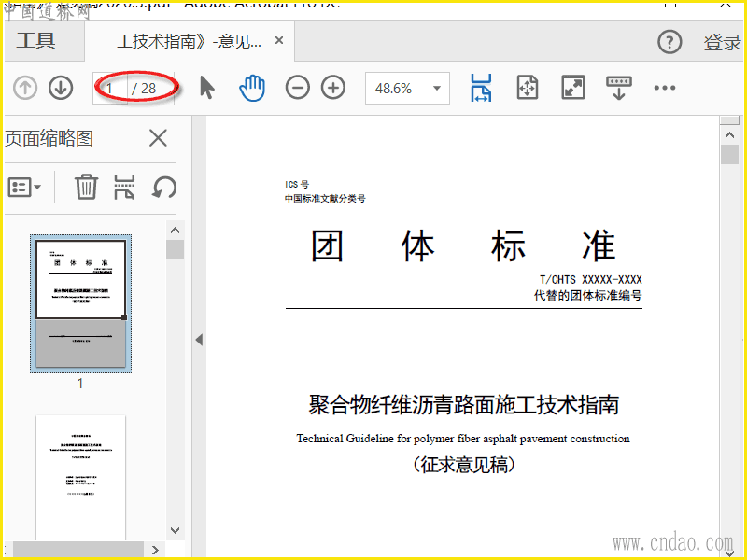The image size is (747, 560).
Task: Switch to the 工技术指南 document tab
Action: (190, 41)
